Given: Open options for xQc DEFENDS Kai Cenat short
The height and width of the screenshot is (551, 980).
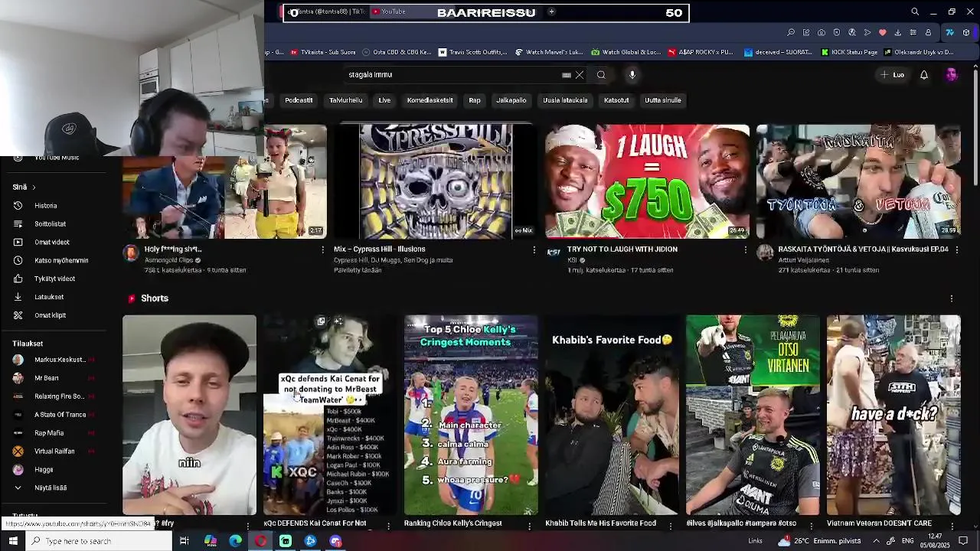Looking at the screenshot, I should pyautogui.click(x=389, y=525).
